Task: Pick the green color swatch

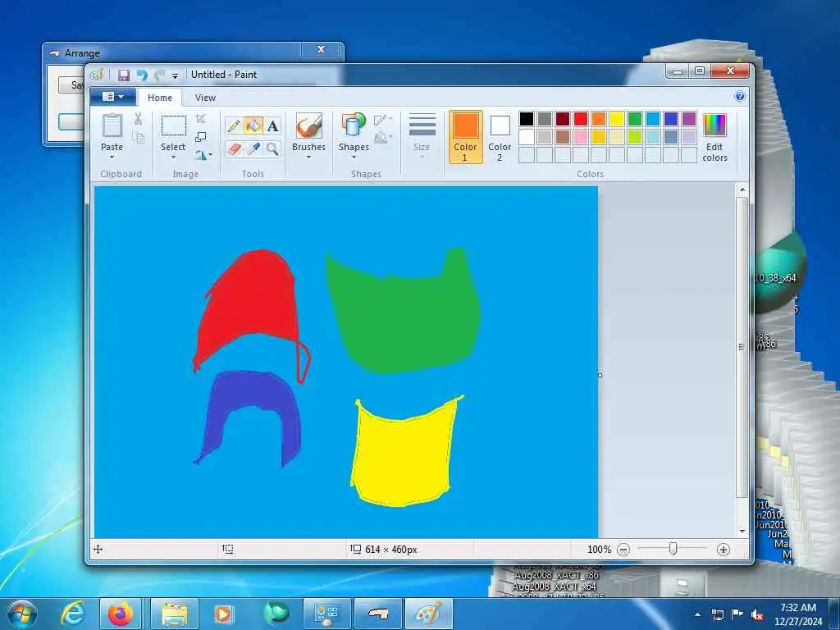Action: tap(635, 119)
